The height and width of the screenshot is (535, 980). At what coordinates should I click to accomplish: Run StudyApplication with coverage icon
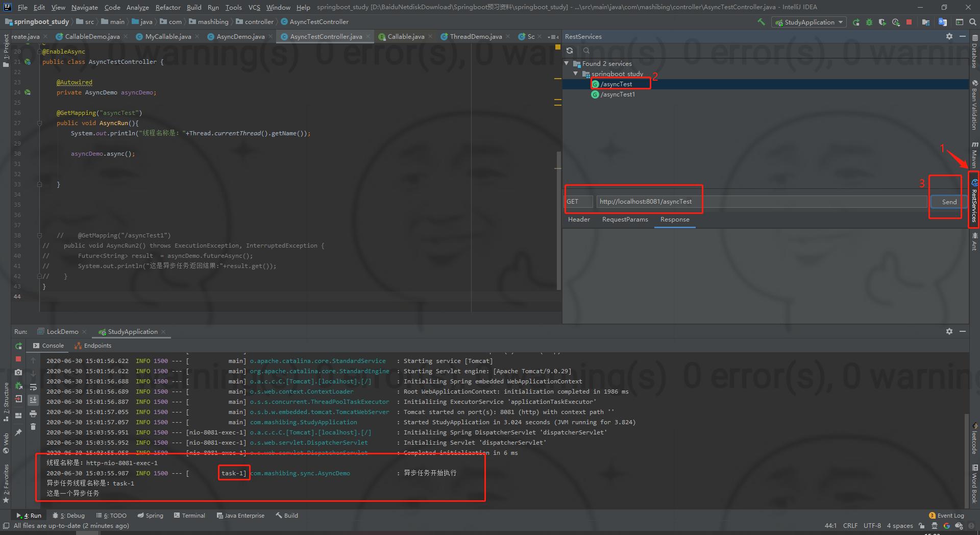[x=882, y=22]
